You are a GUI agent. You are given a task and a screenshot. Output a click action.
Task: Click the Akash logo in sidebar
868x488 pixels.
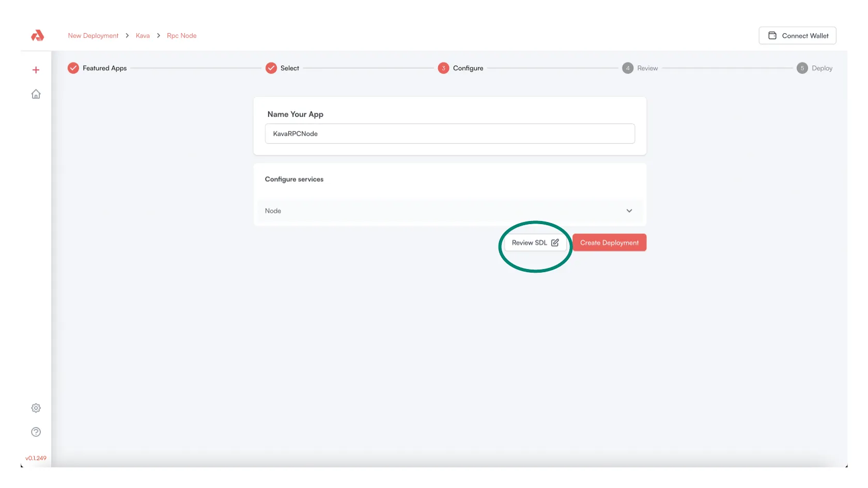coord(37,36)
